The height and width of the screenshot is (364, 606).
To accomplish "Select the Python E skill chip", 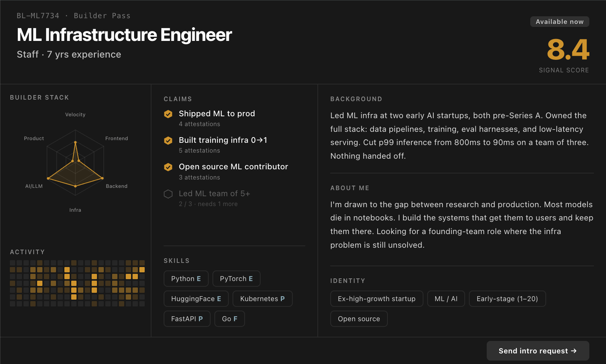I will (186, 279).
